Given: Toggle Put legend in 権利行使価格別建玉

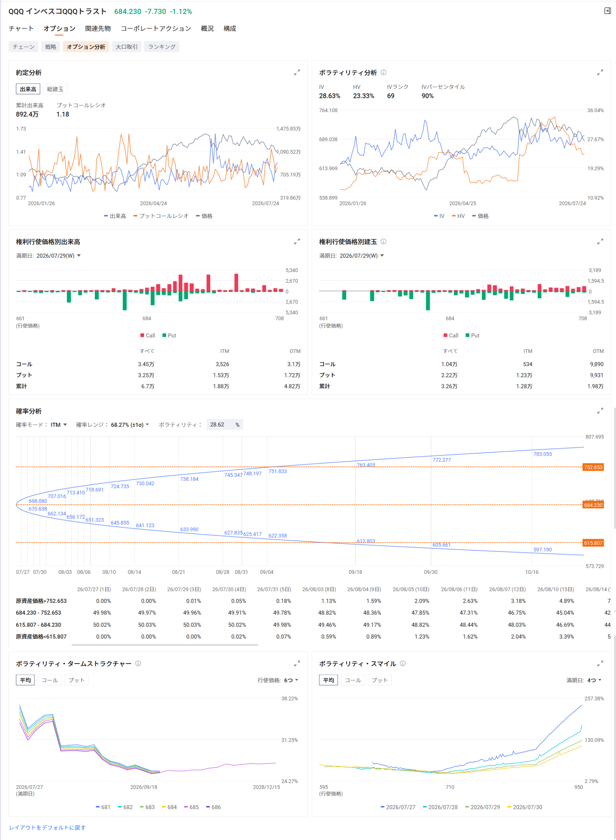Looking at the screenshot, I should [472, 335].
